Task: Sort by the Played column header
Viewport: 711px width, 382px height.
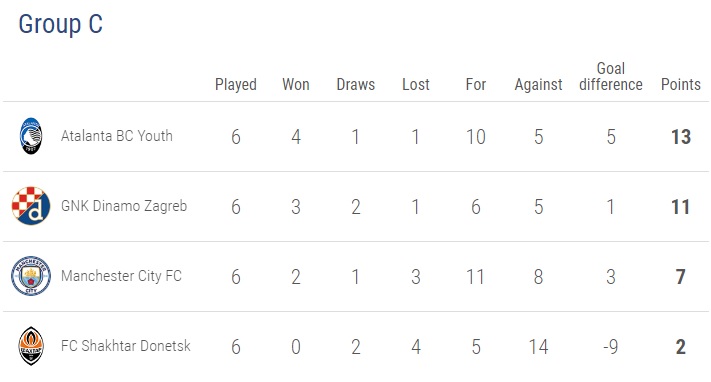Action: point(236,85)
